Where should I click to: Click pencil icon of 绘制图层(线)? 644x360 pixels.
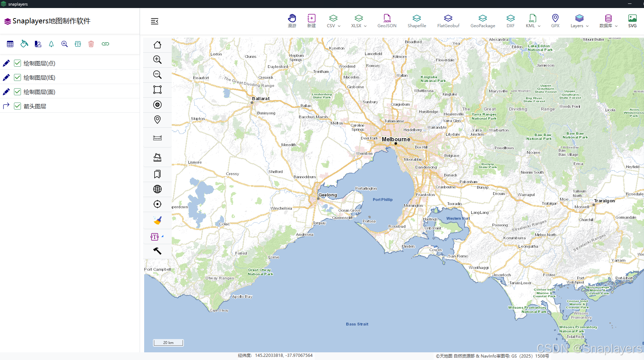click(6, 77)
